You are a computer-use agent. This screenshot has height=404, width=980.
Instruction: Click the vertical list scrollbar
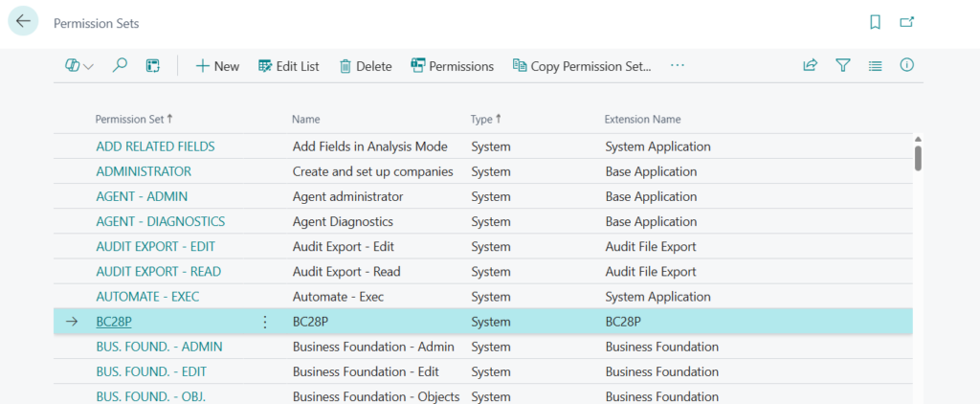click(x=918, y=158)
